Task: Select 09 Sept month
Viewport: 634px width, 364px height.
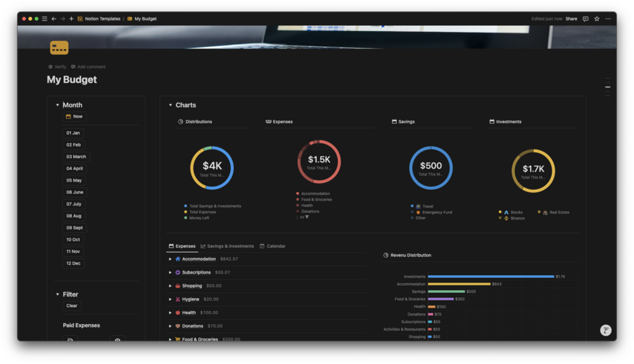Action: coord(74,228)
